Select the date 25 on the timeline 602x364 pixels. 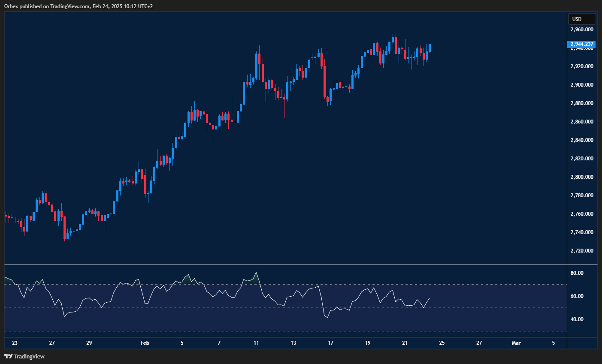tap(442, 343)
